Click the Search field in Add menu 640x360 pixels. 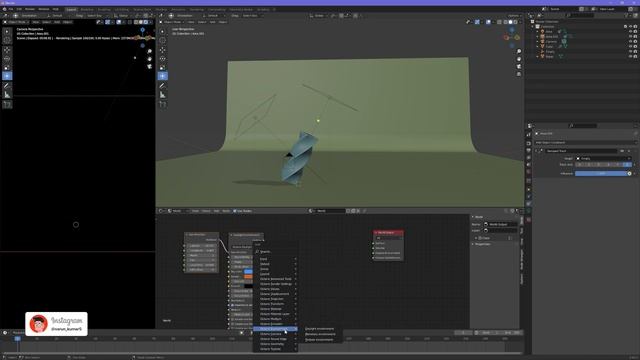point(276,251)
